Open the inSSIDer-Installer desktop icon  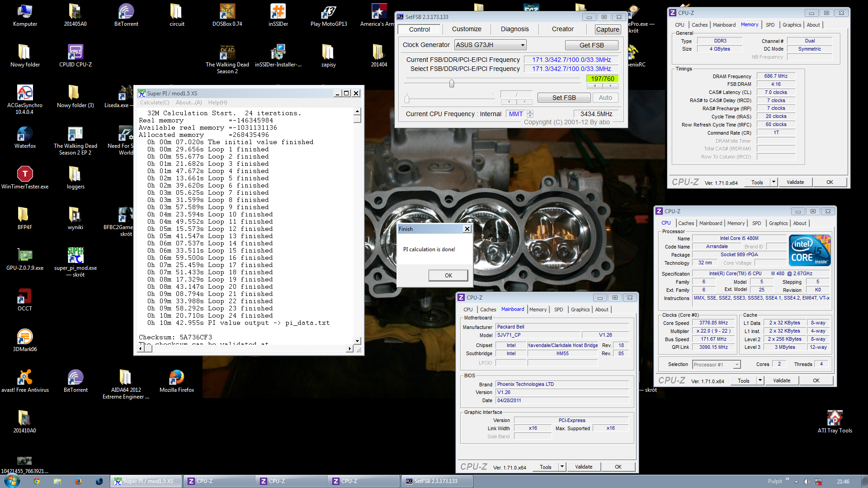[278, 56]
